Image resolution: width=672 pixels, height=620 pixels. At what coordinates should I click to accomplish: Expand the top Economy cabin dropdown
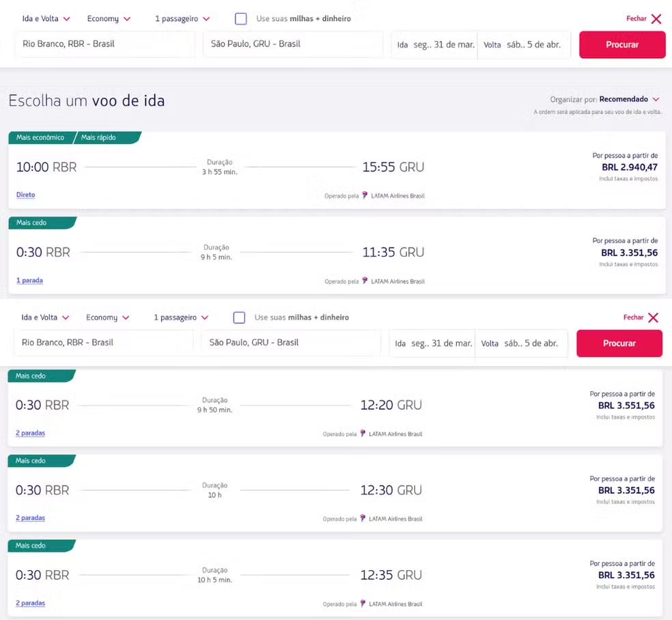coord(109,19)
